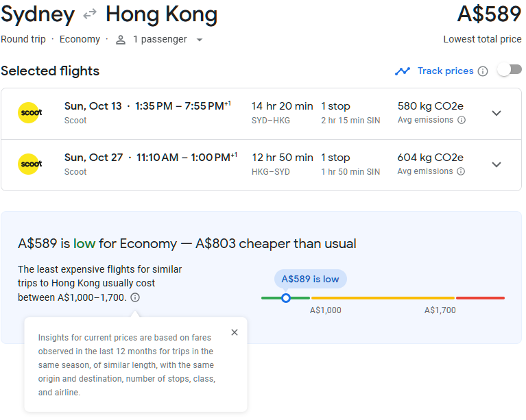Click the Scoot logo on Oct 27 flight
The width and height of the screenshot is (526, 420).
click(x=30, y=164)
